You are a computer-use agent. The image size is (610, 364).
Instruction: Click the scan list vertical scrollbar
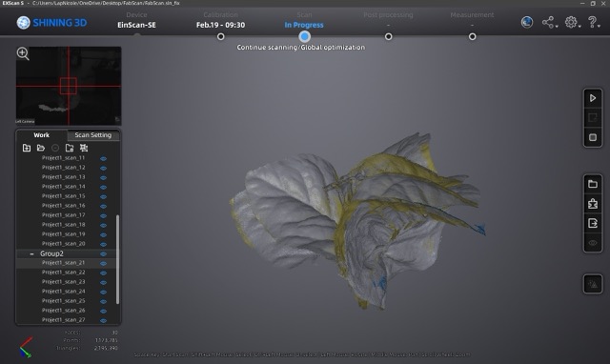pyautogui.click(x=117, y=259)
